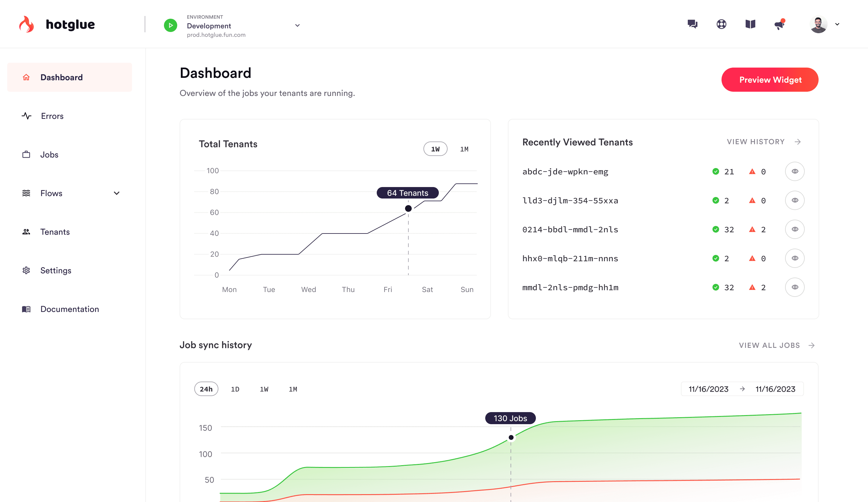Expand the Flows sidebar chevron

click(x=116, y=193)
